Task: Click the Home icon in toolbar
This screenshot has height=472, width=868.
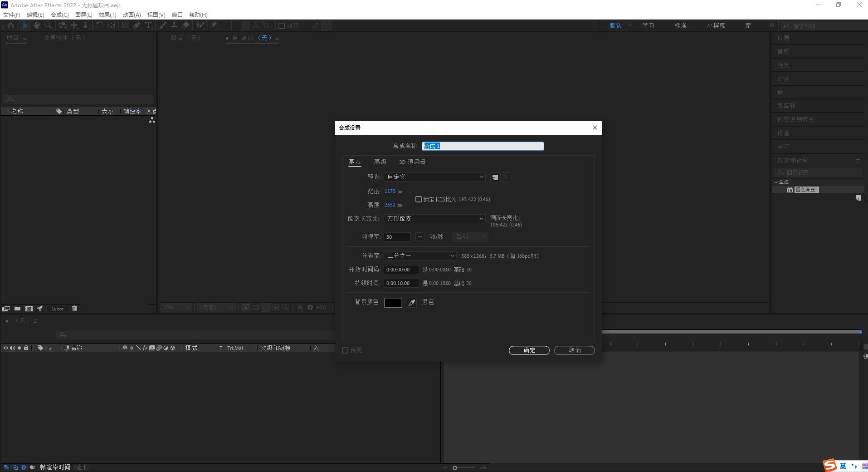Action: click(x=11, y=25)
